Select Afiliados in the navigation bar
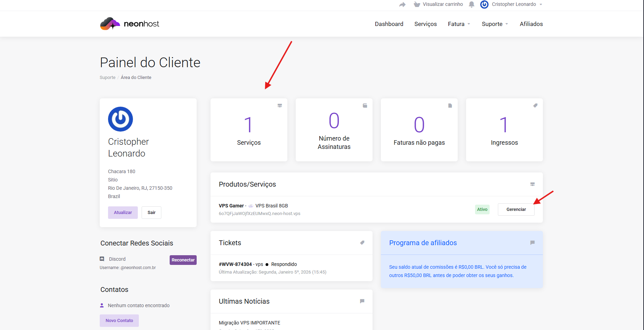Image resolution: width=644 pixels, height=330 pixels. pyautogui.click(x=531, y=24)
